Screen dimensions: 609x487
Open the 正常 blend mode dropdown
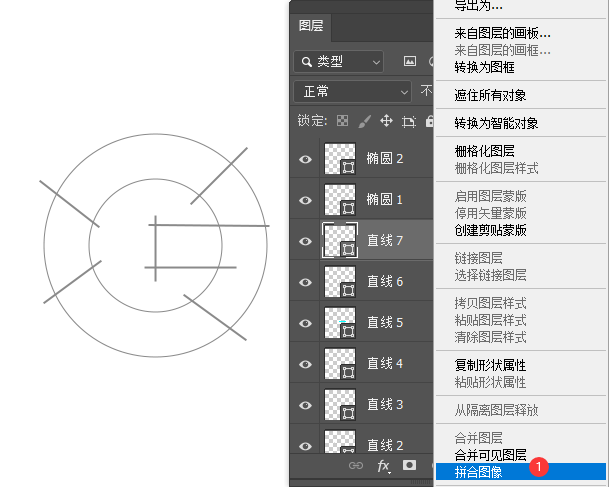[352, 92]
